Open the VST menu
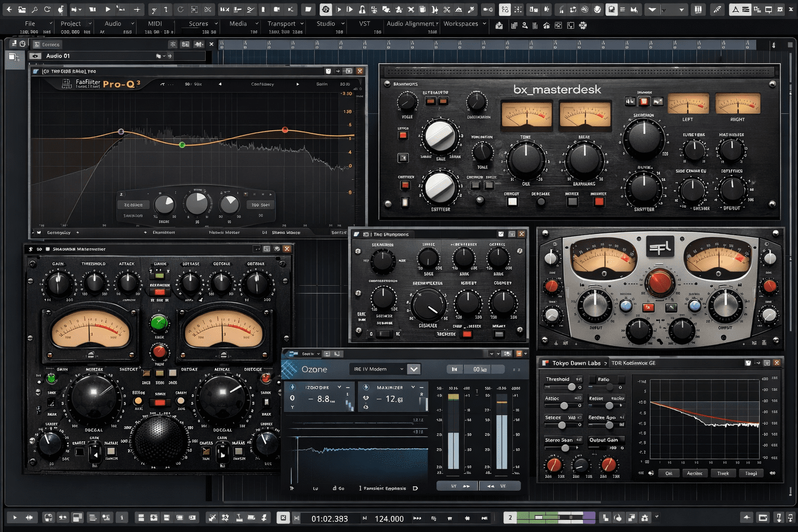This screenshot has height=532, width=798. [x=365, y=23]
